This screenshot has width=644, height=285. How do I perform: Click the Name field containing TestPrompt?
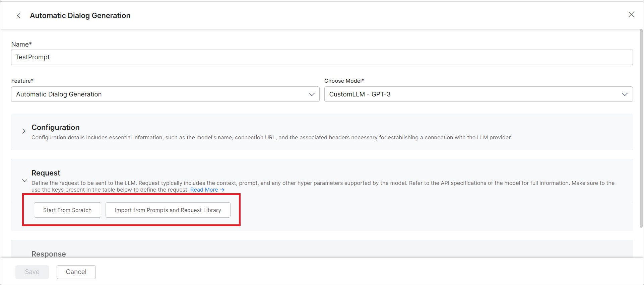pyautogui.click(x=322, y=57)
